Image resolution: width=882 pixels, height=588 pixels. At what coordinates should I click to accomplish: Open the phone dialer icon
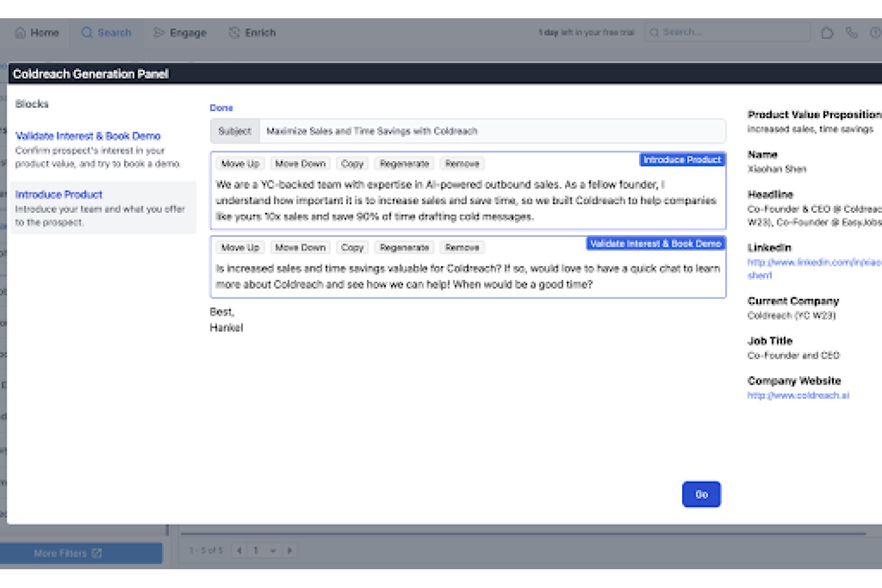pos(851,33)
